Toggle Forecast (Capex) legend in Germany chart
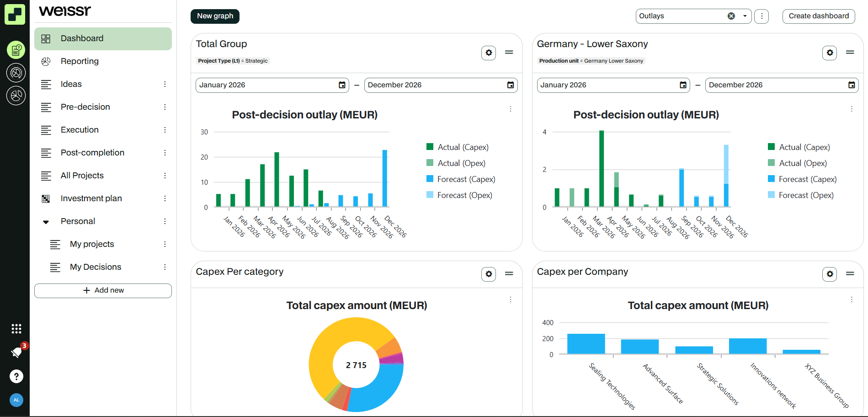 click(x=802, y=179)
